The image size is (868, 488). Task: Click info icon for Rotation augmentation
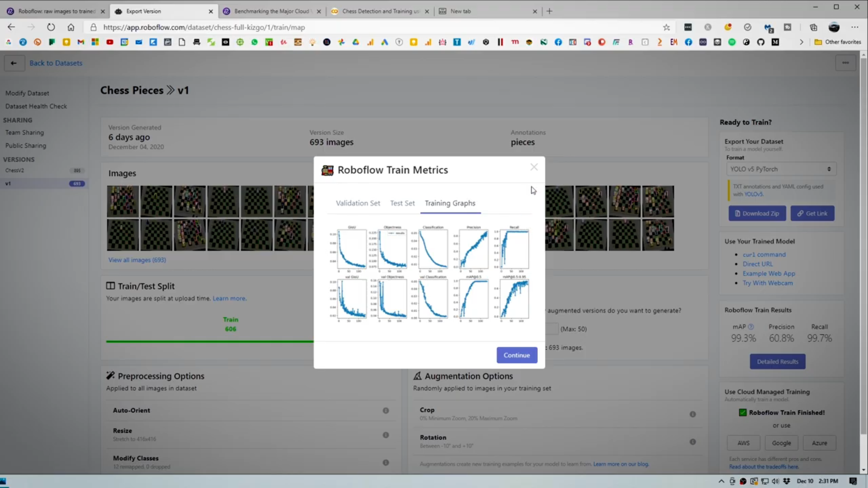[693, 441]
